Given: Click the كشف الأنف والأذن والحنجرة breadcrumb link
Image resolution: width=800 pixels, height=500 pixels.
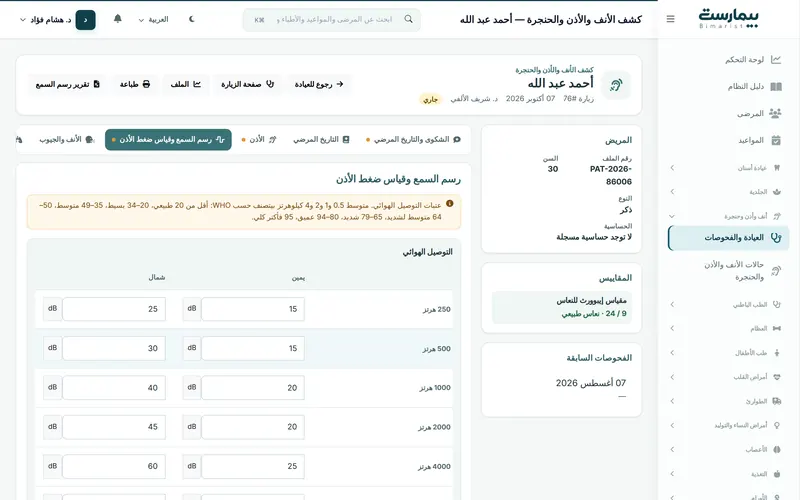Looking at the screenshot, I should point(555,70).
